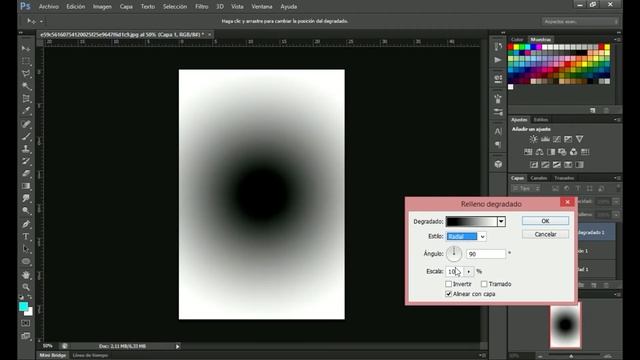Open the 3D panel cube icon
The image size is (640, 360).
coord(498,164)
